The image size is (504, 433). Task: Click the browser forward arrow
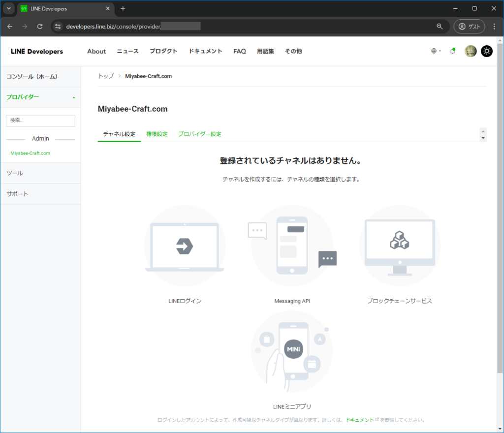(25, 27)
